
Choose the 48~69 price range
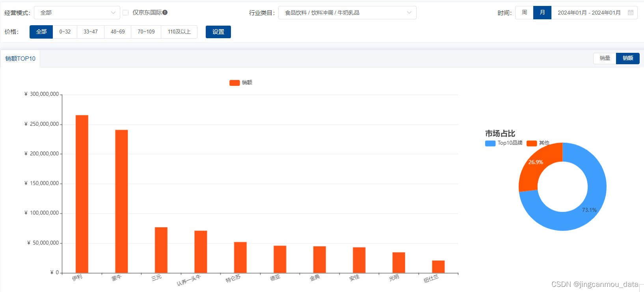pyautogui.click(x=118, y=32)
